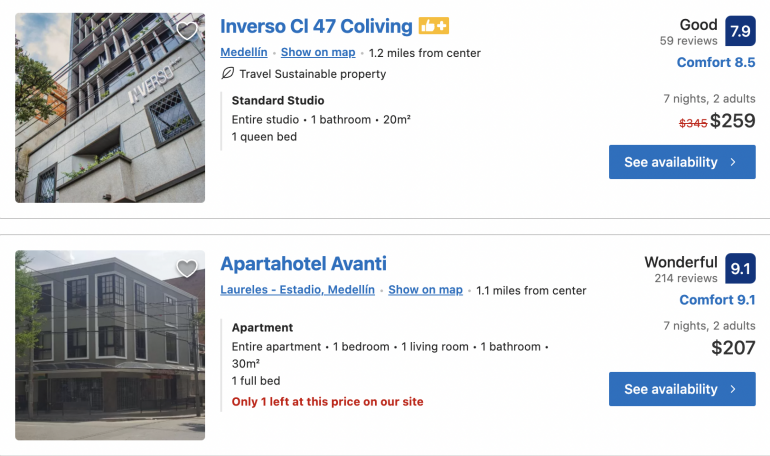
Task: Click the Standard Studio room name
Action: 278,100
